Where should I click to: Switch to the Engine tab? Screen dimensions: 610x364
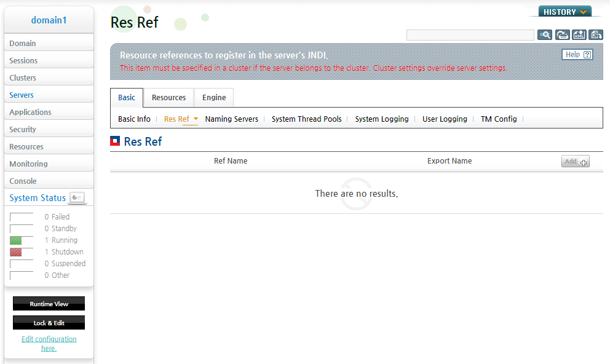pos(214,98)
